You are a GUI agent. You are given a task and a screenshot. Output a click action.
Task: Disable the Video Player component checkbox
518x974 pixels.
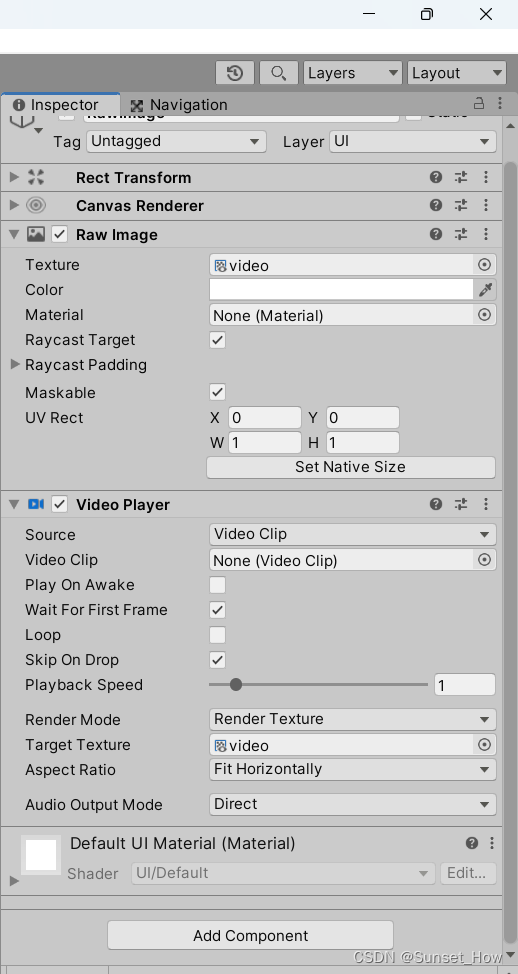tap(60, 504)
